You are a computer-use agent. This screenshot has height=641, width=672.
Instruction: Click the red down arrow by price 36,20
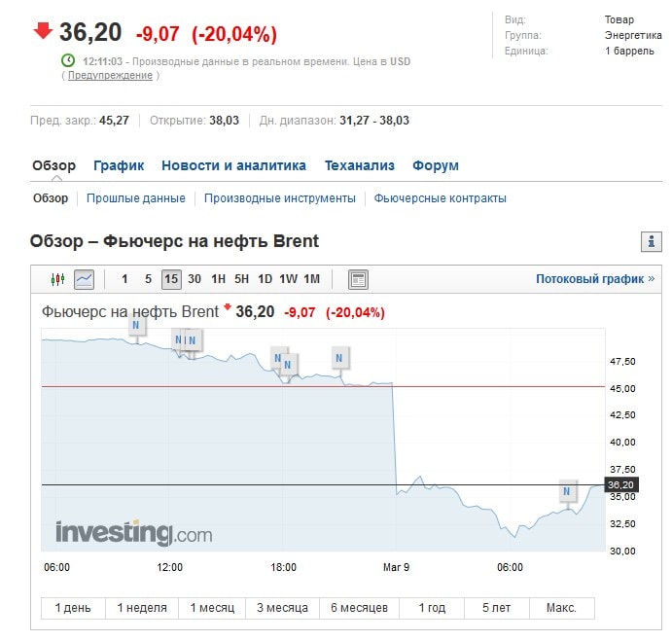tap(43, 31)
